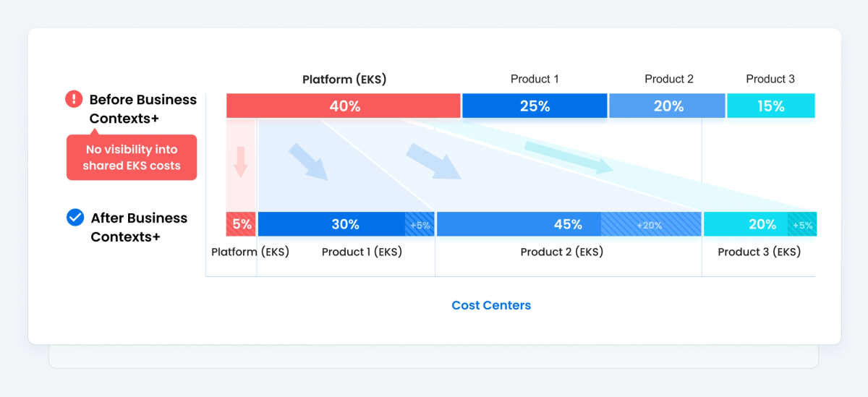This screenshot has height=397, width=868.
Task: Click the light blue diagonal arrow pointing to the 45% bar
Action: (433, 161)
